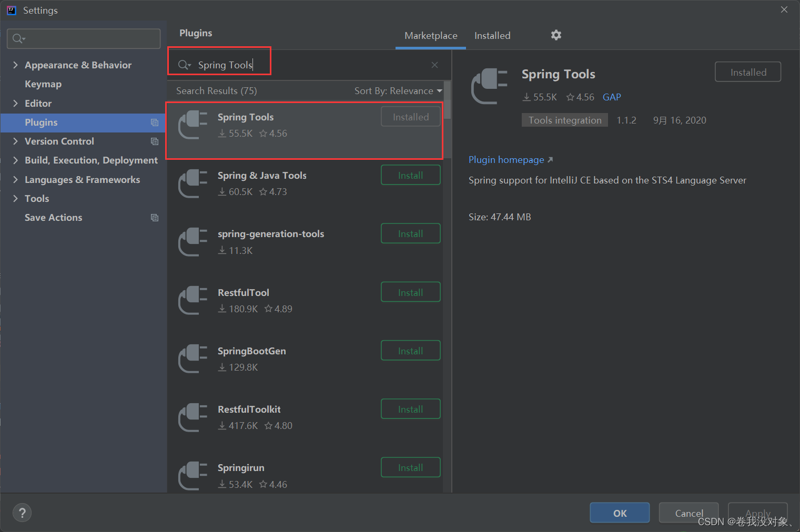
Task: Confirm settings with the OK button
Action: pyautogui.click(x=620, y=513)
